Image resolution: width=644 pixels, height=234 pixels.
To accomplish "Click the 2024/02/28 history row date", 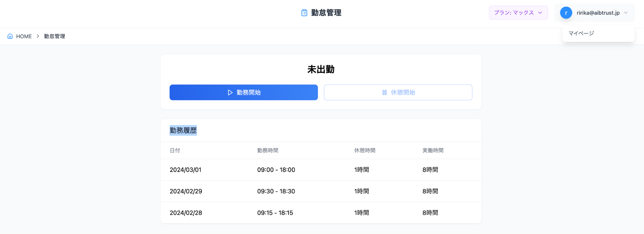I will 186,213.
